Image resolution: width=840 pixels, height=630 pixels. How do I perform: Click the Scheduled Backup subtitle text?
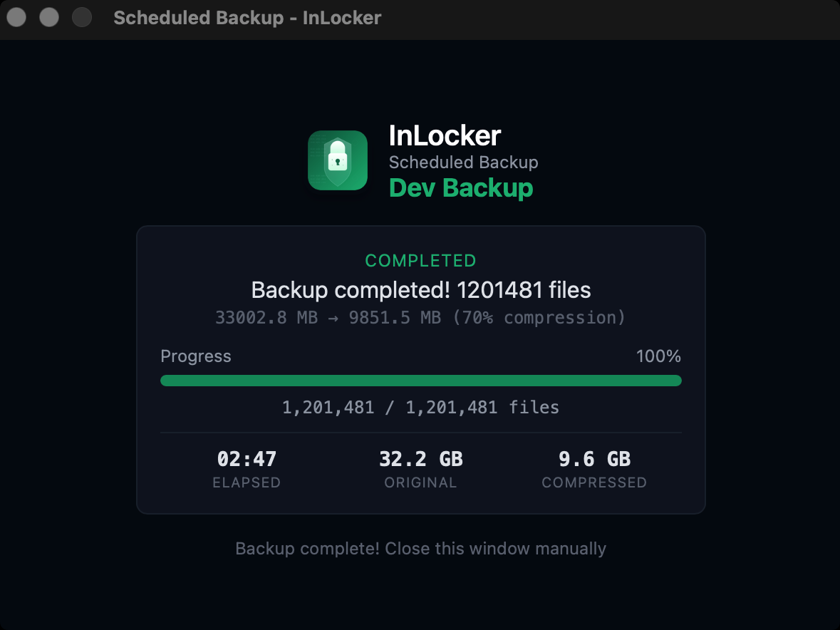point(463,162)
